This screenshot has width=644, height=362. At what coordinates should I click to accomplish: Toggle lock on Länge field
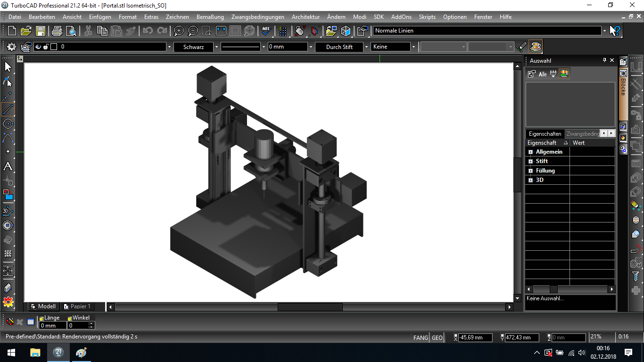click(41, 318)
